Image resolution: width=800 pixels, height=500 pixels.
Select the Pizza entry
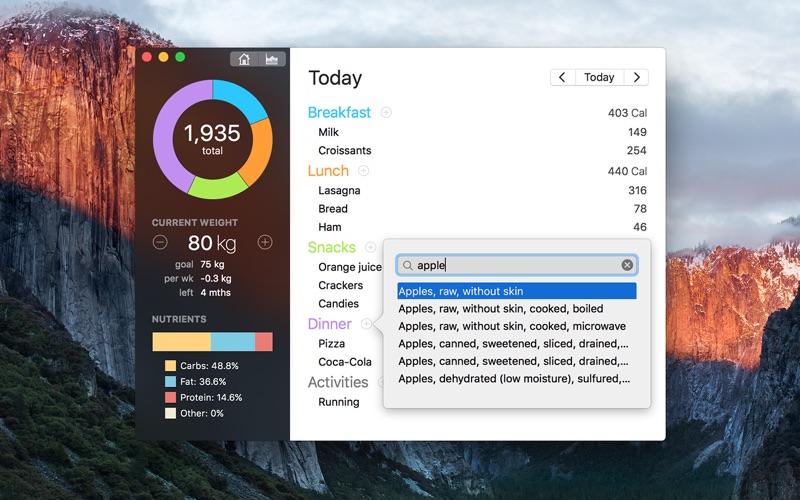click(331, 343)
